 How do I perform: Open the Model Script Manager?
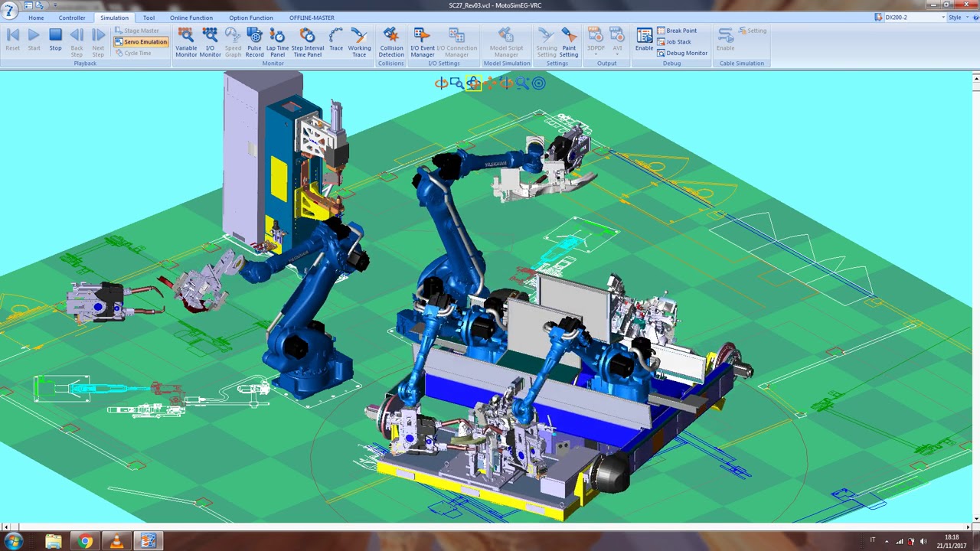(506, 42)
